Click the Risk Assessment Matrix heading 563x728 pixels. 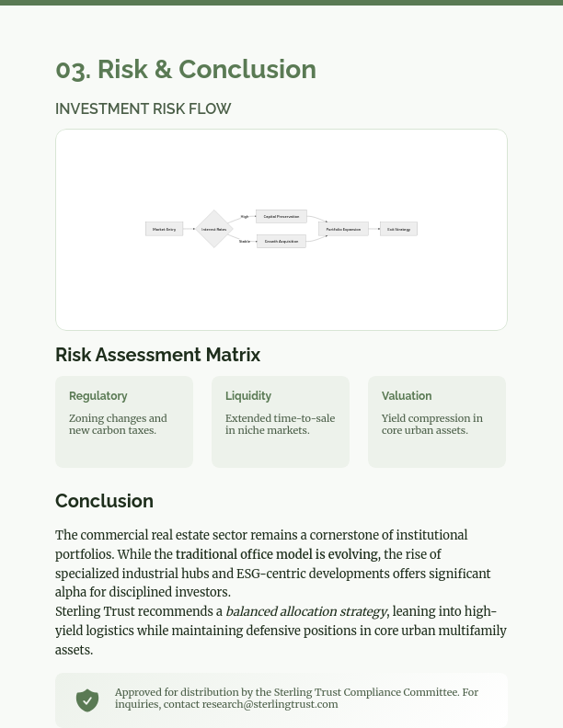(x=158, y=355)
